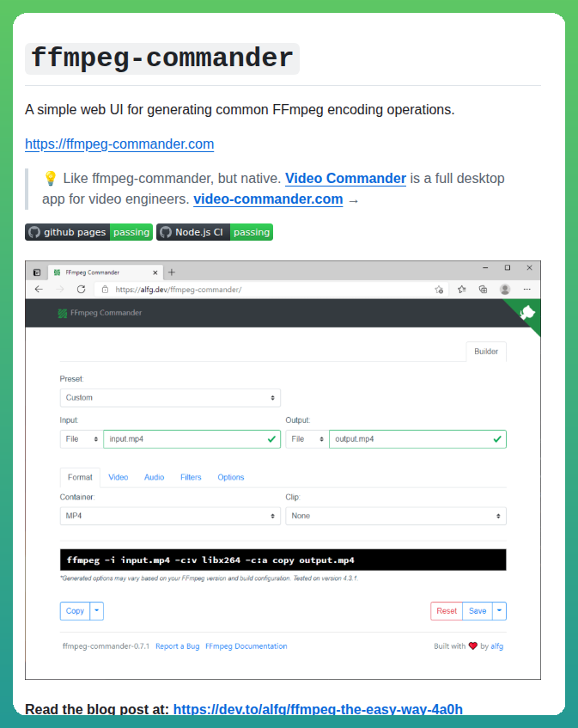Image resolution: width=578 pixels, height=728 pixels.
Task: Click the browser back arrow icon
Action: (x=39, y=290)
